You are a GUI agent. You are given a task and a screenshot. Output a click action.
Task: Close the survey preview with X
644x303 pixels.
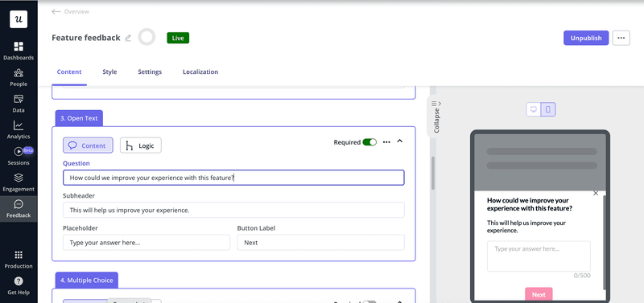tap(596, 193)
